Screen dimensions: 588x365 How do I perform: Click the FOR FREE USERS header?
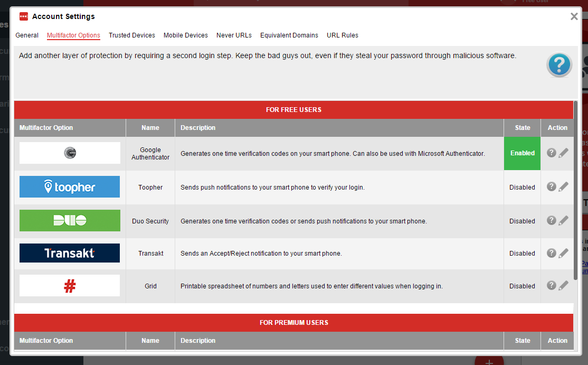(293, 109)
